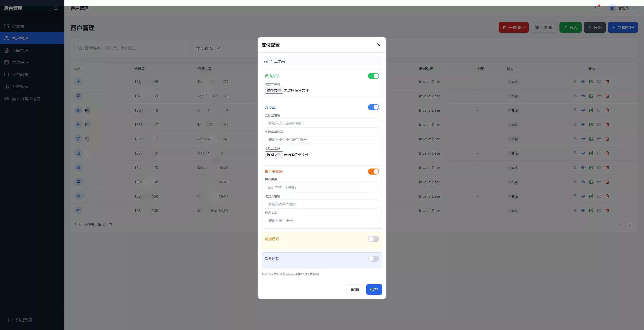Enable the 部分还款 toggle
The image size is (644, 330).
(x=373, y=259)
